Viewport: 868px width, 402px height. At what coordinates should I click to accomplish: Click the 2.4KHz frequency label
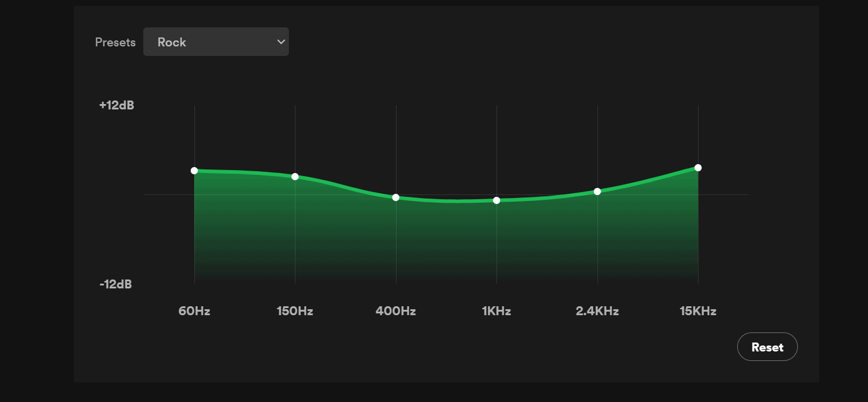597,311
